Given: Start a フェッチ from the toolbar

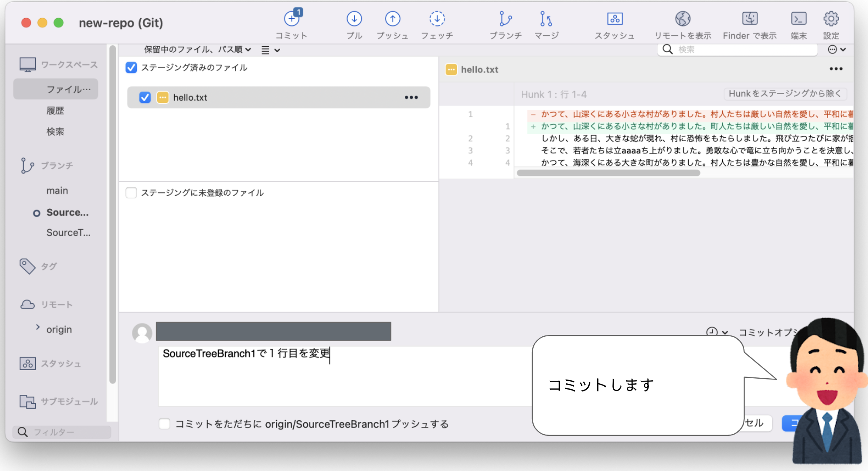Looking at the screenshot, I should click(x=437, y=23).
